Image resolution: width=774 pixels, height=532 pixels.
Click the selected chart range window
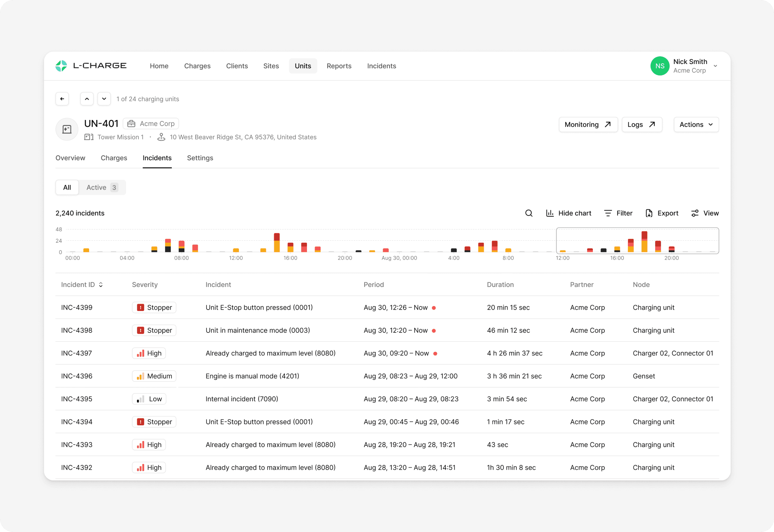click(637, 241)
